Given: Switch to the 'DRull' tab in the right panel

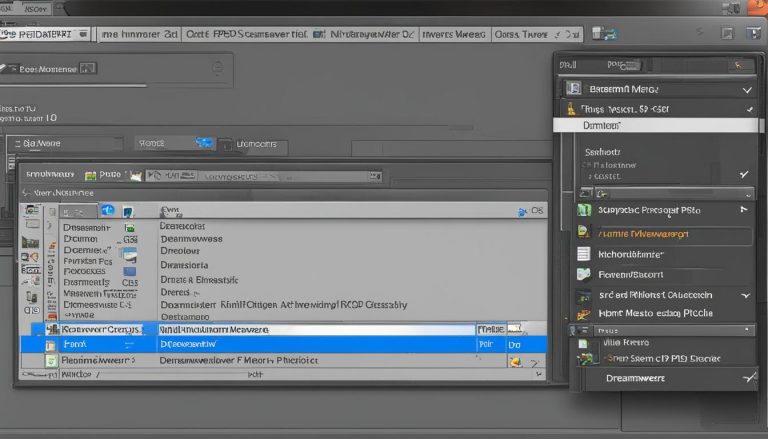Looking at the screenshot, I should [x=568, y=65].
